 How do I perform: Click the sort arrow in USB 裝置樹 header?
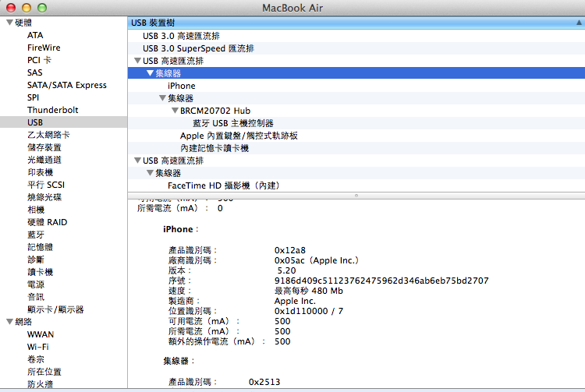pos(579,23)
